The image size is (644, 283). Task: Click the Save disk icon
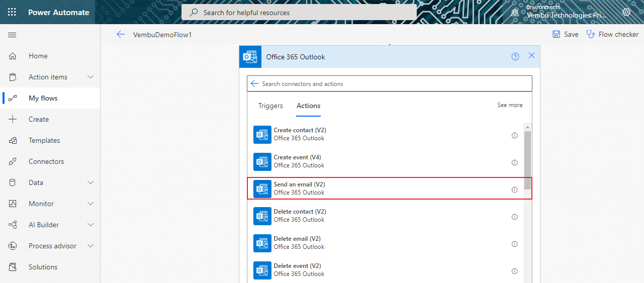tap(557, 34)
